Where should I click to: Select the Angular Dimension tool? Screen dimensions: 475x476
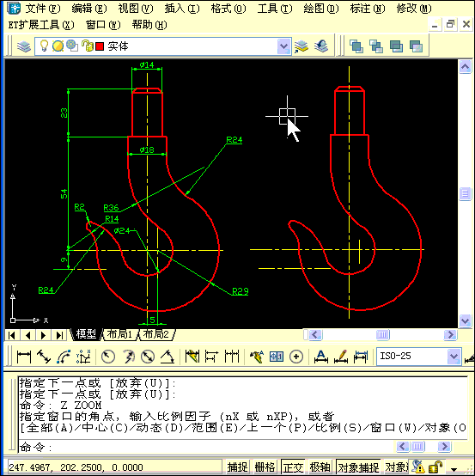click(167, 357)
